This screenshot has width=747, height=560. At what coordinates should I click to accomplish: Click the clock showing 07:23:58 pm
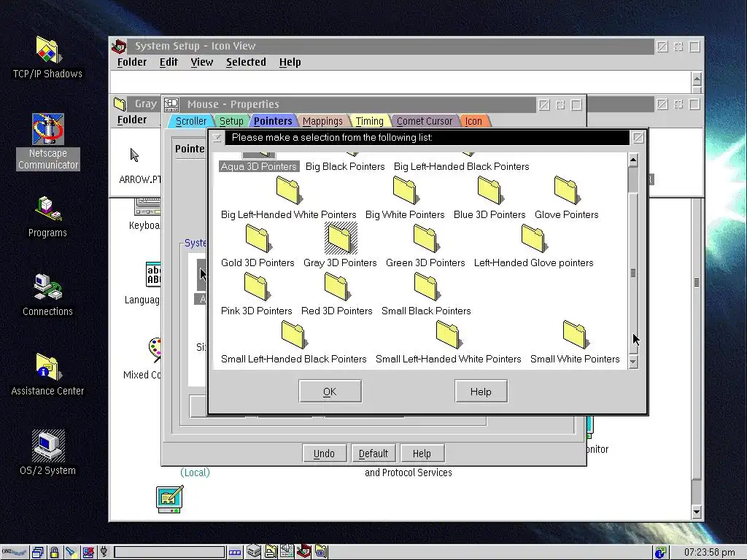coord(709,553)
